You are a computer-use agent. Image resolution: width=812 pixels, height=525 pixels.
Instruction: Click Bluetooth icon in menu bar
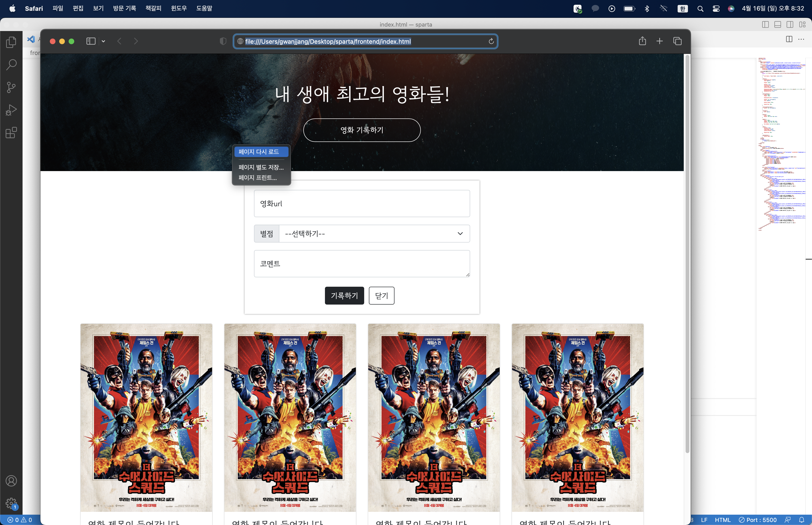click(x=647, y=8)
